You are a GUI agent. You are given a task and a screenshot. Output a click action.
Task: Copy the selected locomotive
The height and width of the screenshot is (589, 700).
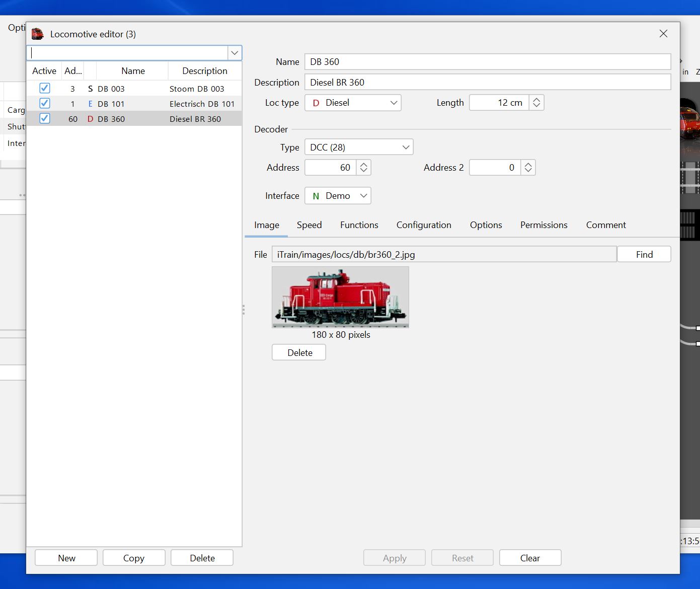point(134,557)
